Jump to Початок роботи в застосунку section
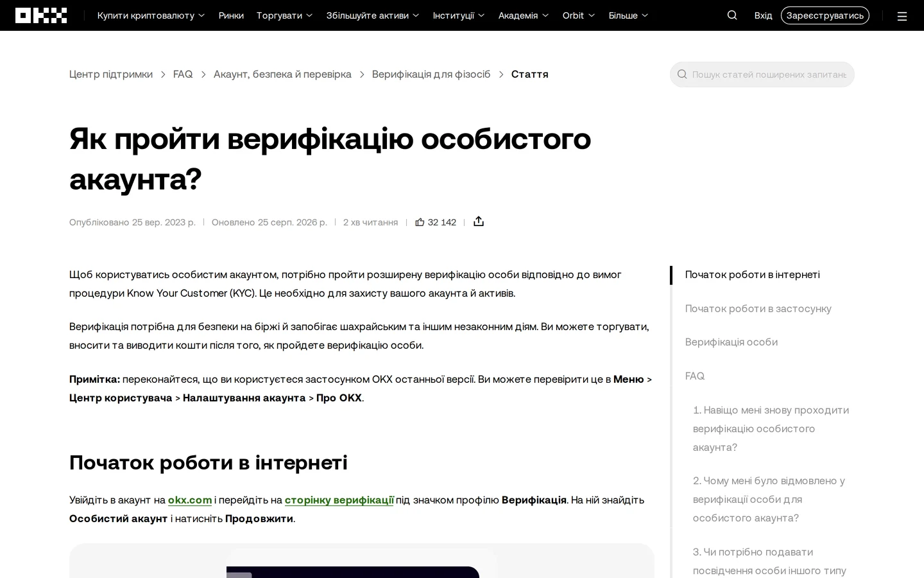The width and height of the screenshot is (924, 578). [758, 309]
